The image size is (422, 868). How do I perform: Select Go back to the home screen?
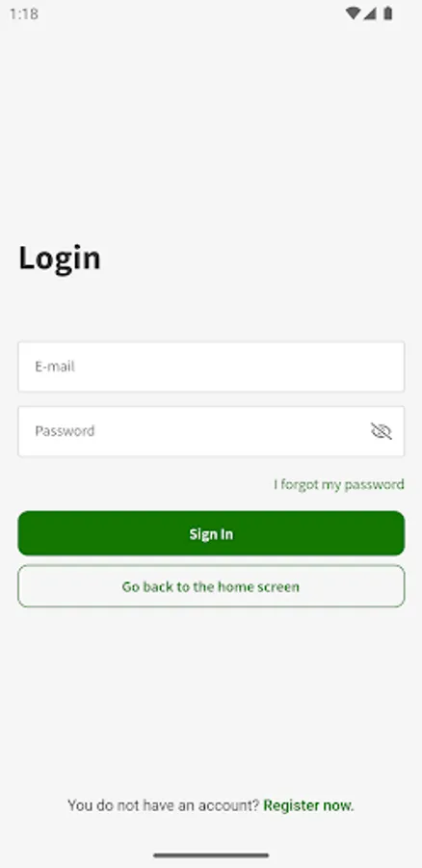(x=211, y=586)
